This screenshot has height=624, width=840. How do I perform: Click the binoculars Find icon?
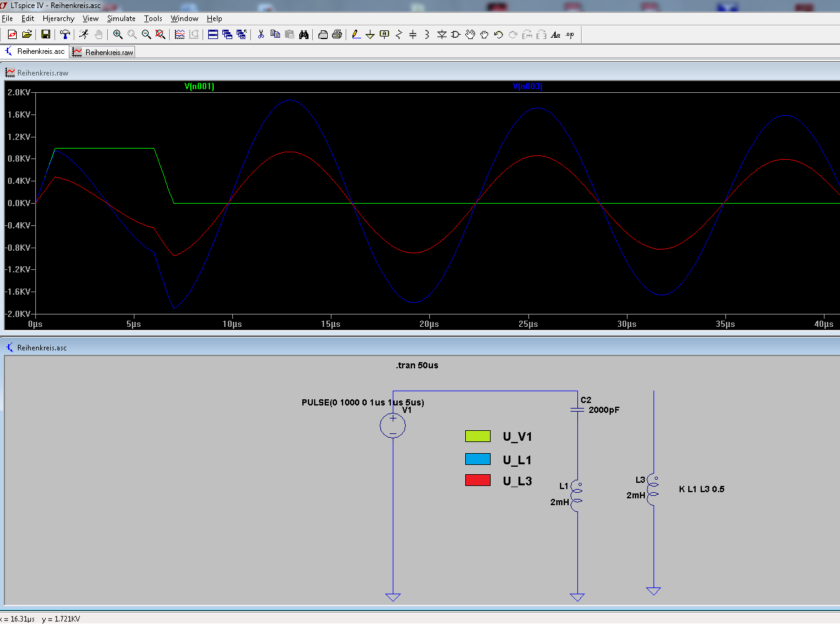click(304, 35)
